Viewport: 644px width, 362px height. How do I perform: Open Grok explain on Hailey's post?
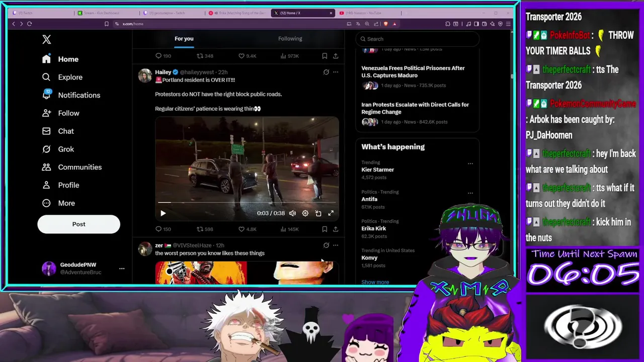(x=326, y=72)
